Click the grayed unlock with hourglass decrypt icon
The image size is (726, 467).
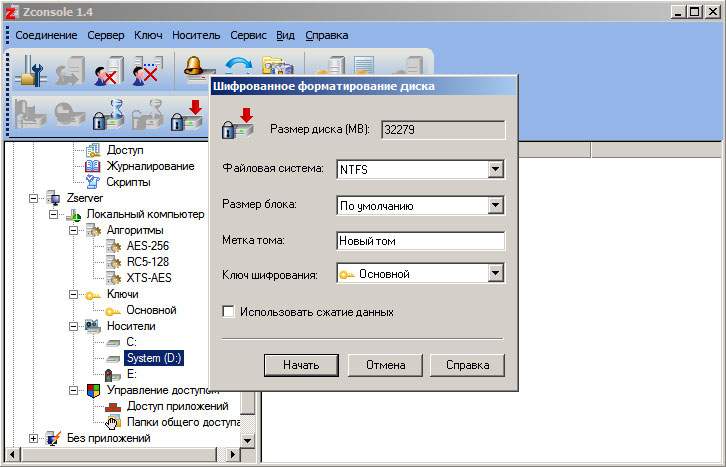(148, 113)
